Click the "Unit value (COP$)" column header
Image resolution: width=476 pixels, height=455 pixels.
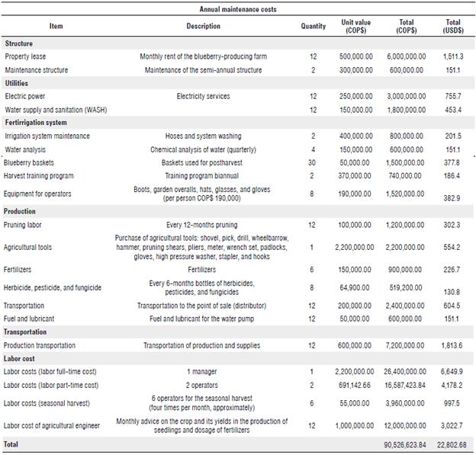(x=356, y=26)
